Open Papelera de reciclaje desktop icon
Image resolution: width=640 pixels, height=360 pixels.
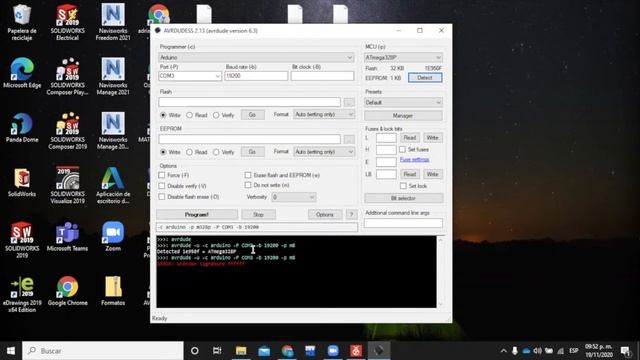22,22
